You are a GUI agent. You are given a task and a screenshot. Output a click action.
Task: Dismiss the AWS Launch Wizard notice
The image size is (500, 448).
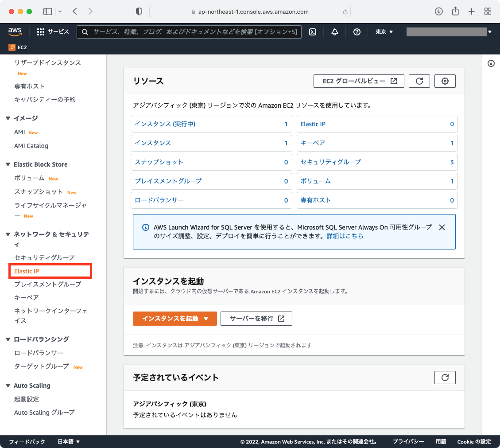[x=442, y=227]
